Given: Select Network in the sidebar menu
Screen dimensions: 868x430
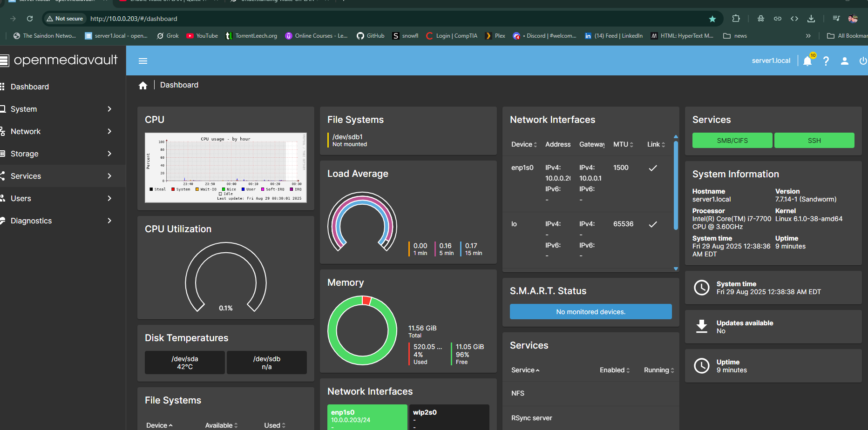Looking at the screenshot, I should click(26, 131).
